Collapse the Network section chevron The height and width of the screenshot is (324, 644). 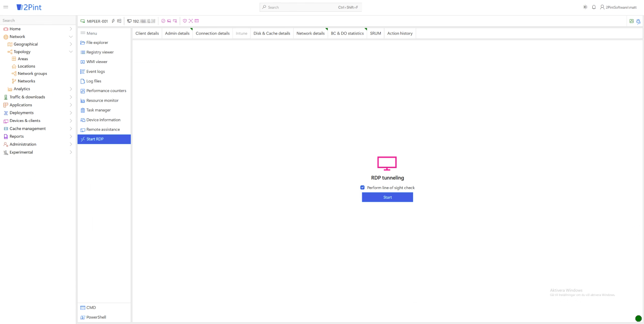click(x=71, y=37)
